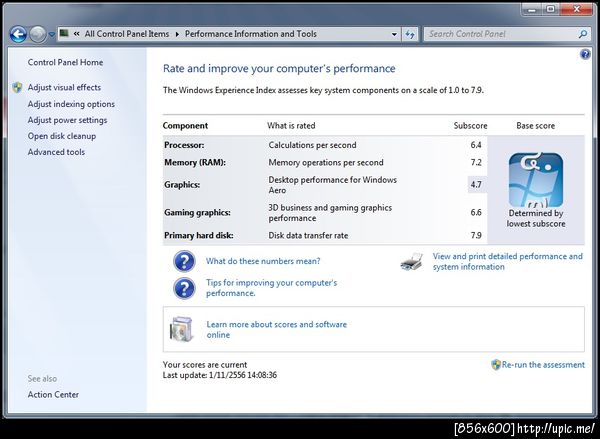Open All Control Panel Items breadcrumb
The height and width of the screenshot is (439, 600).
tap(127, 34)
